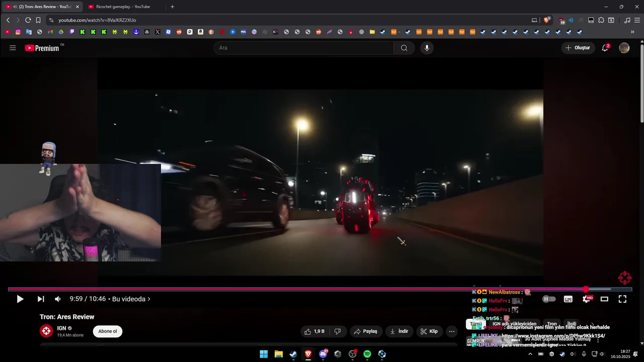Open site settings icon in address bar

tap(51, 20)
